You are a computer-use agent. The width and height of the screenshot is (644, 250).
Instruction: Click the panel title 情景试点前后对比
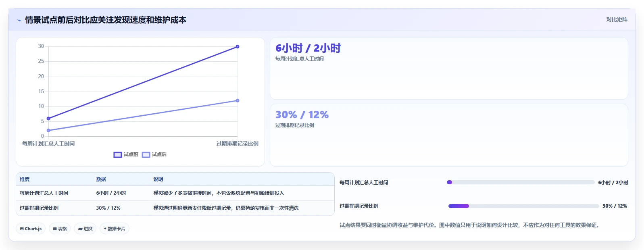click(x=106, y=20)
